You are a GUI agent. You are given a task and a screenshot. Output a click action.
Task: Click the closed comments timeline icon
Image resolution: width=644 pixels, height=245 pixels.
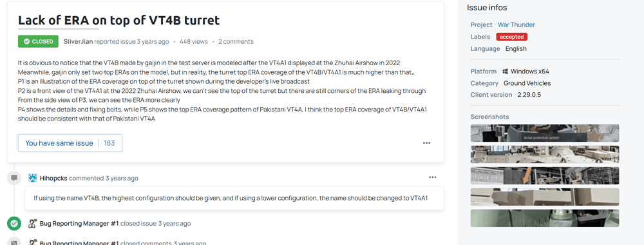pyautogui.click(x=14, y=242)
